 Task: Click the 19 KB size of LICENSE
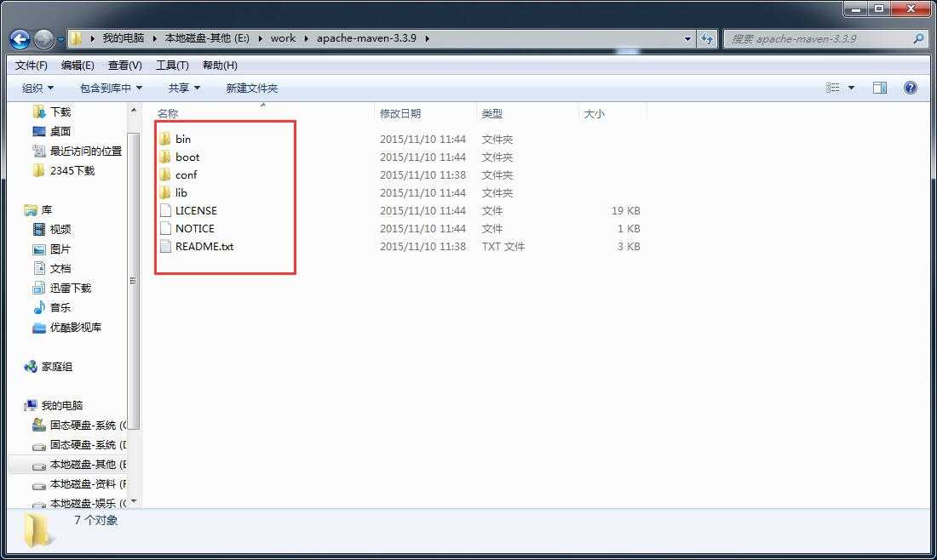tap(626, 210)
